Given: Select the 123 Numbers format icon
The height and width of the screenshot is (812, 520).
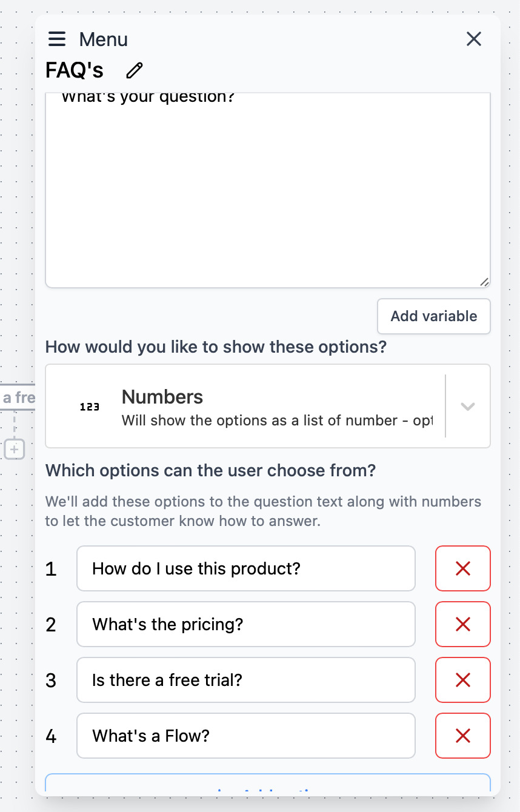Looking at the screenshot, I should [x=90, y=406].
